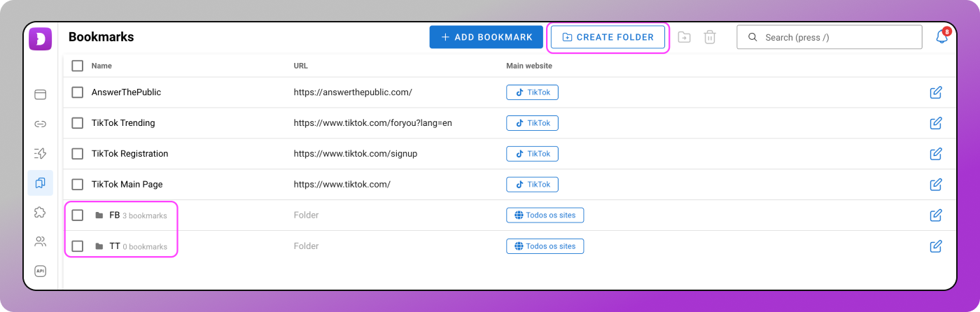
Task: Click Todos os sites tag for TT
Action: (545, 246)
